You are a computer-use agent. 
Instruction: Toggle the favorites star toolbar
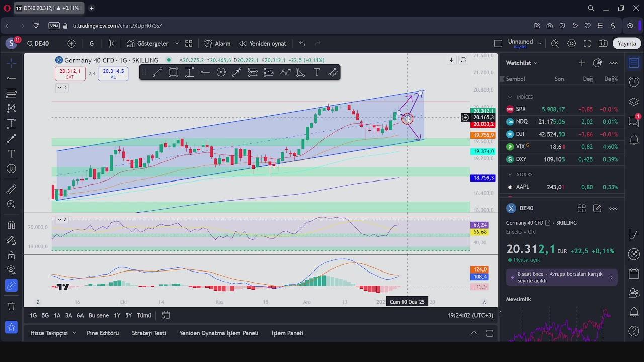[12, 327]
